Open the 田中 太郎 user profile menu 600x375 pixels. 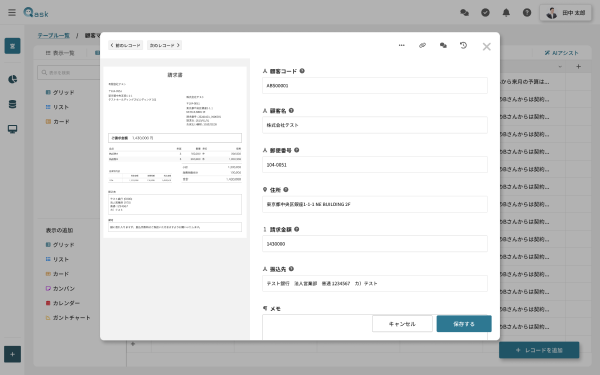coord(565,13)
